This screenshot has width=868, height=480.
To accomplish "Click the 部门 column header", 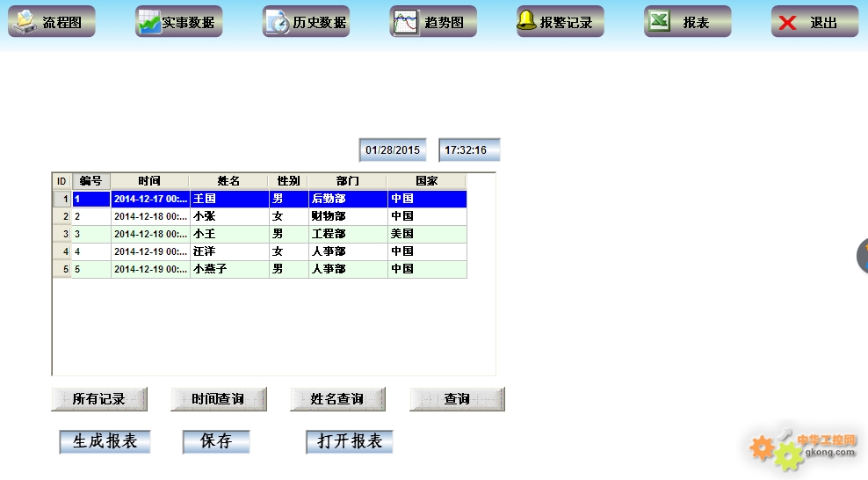I will click(x=347, y=181).
